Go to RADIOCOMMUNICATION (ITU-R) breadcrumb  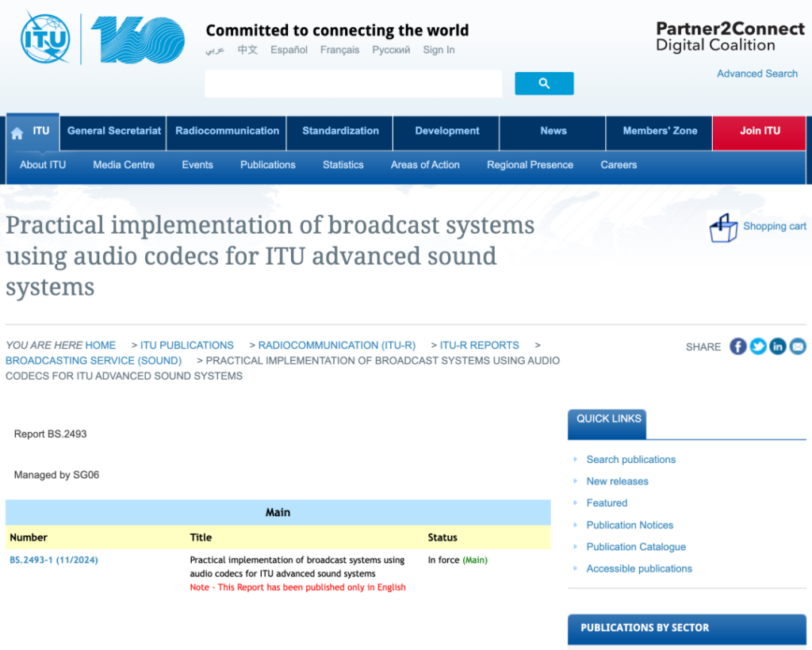pyautogui.click(x=336, y=345)
